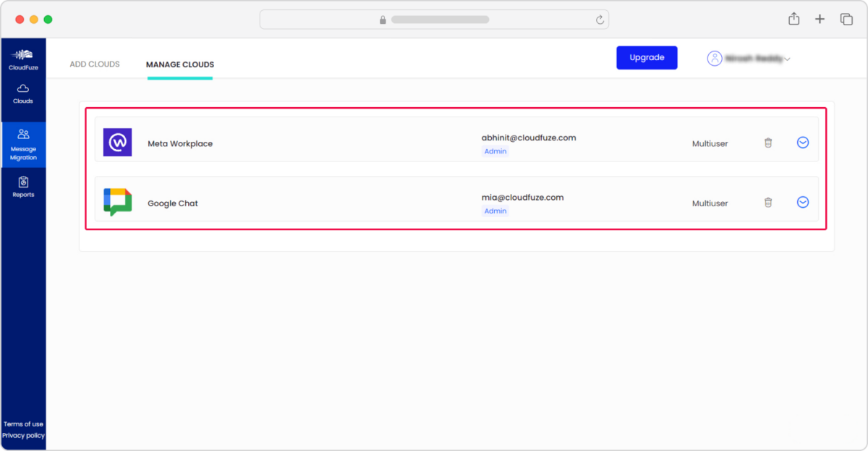The image size is (868, 451).
Task: Expand the Meta Workplace row details
Action: [x=803, y=143]
